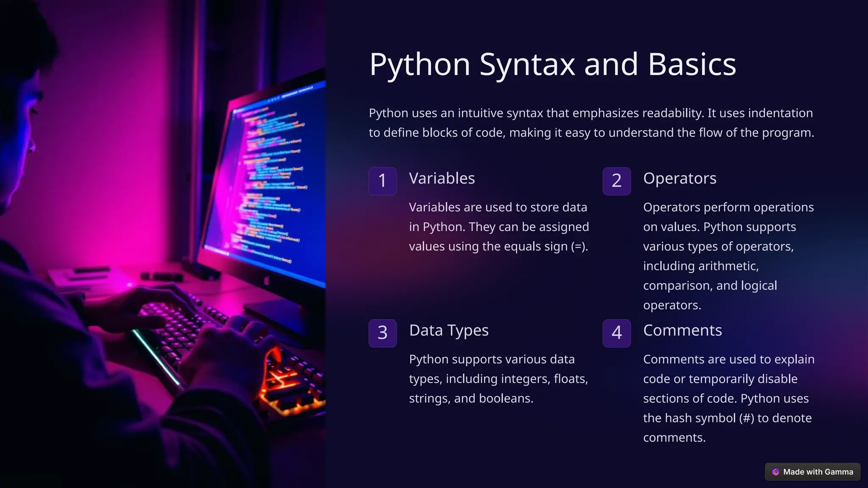Click the number 1 badge
Viewport: 868px width, 488px height.
click(382, 181)
